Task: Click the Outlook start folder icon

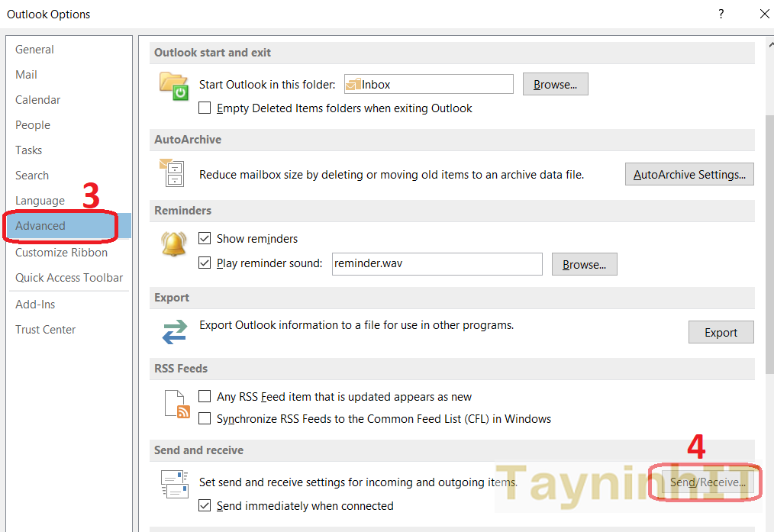Action: (174, 85)
